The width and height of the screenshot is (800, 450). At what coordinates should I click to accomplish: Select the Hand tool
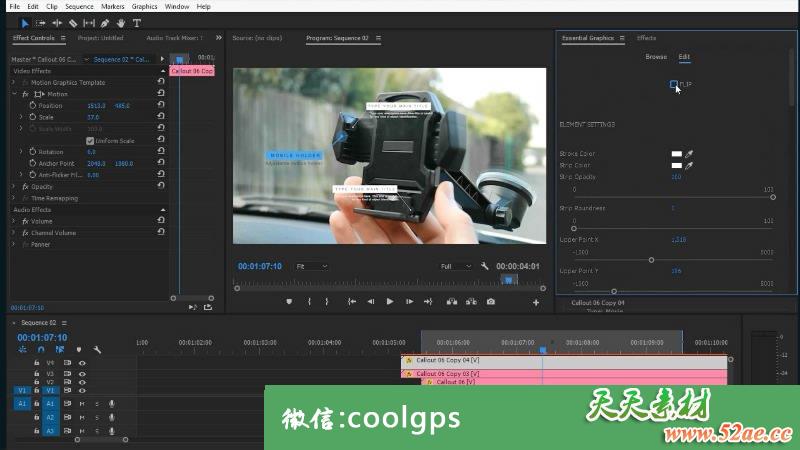[121, 23]
